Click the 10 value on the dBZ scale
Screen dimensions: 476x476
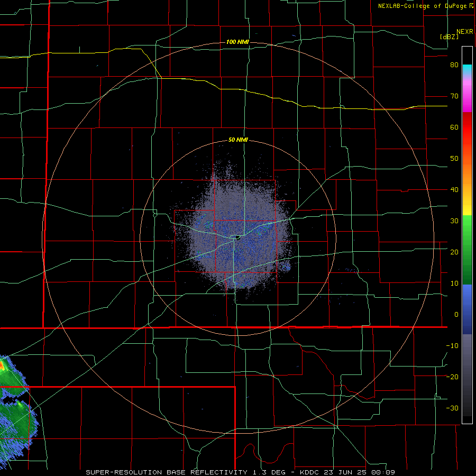tap(454, 283)
